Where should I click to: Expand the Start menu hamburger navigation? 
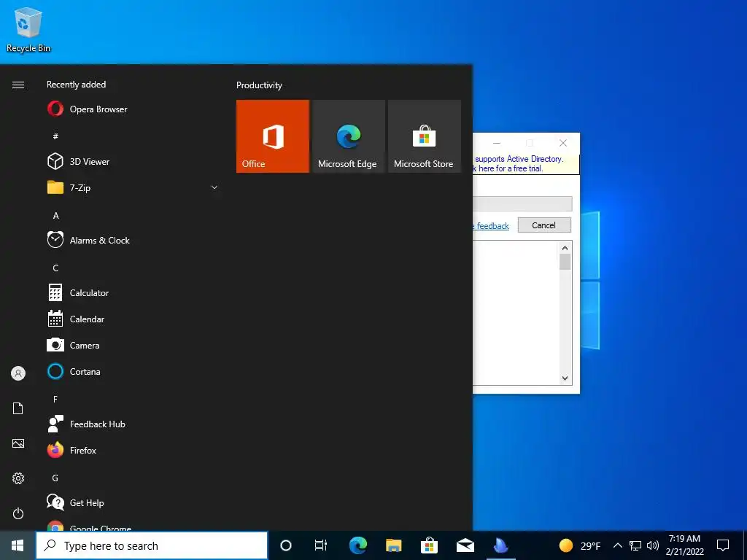click(18, 85)
